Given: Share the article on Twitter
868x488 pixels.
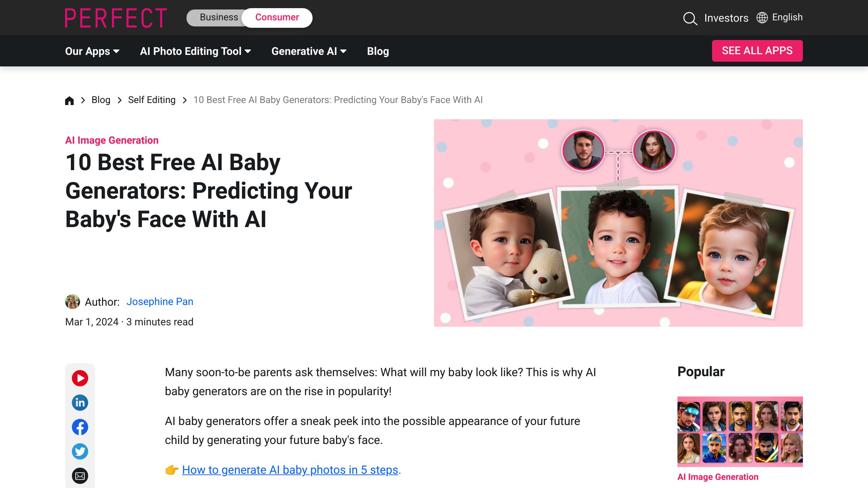Looking at the screenshot, I should click(80, 451).
